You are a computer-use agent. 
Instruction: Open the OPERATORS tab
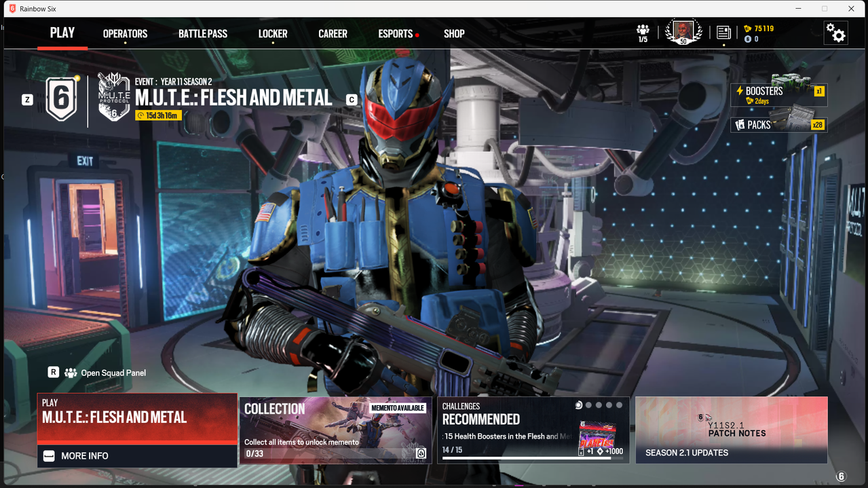pos(125,33)
